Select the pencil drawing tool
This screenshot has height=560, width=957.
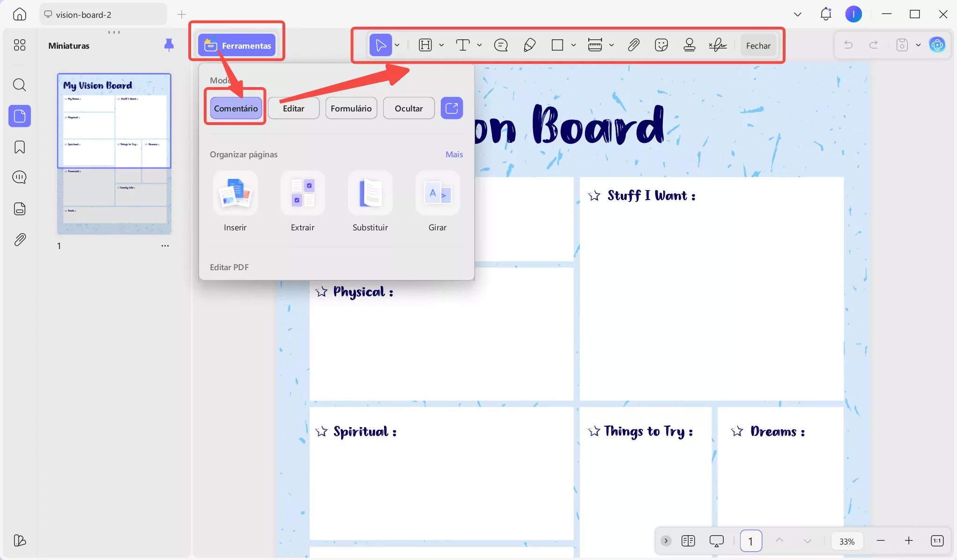coord(529,45)
